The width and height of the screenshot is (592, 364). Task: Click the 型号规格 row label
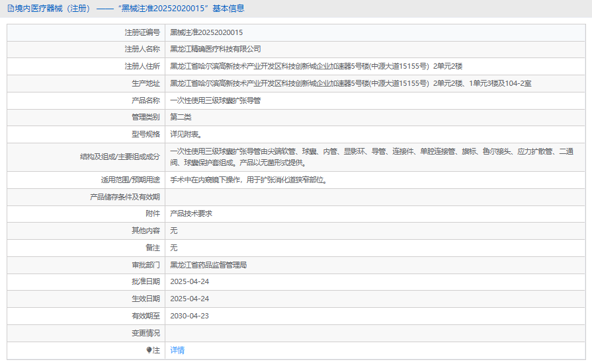pyautogui.click(x=146, y=134)
